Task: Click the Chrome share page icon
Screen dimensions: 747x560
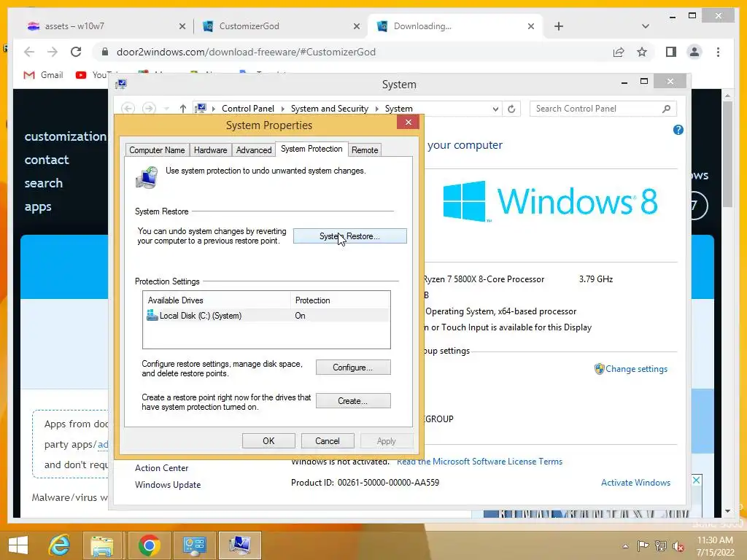Action: [x=619, y=52]
